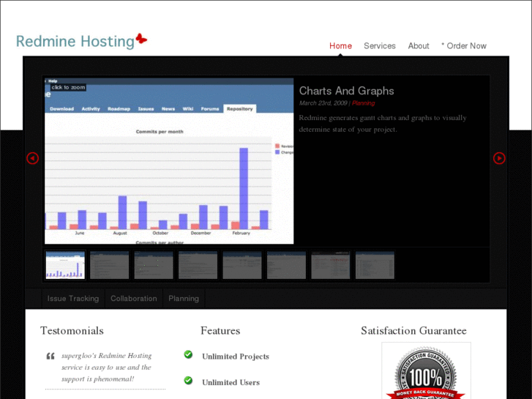Click the 100% satisfaction guarantee badge
The width and height of the screenshot is (532, 399).
pyautogui.click(x=425, y=373)
